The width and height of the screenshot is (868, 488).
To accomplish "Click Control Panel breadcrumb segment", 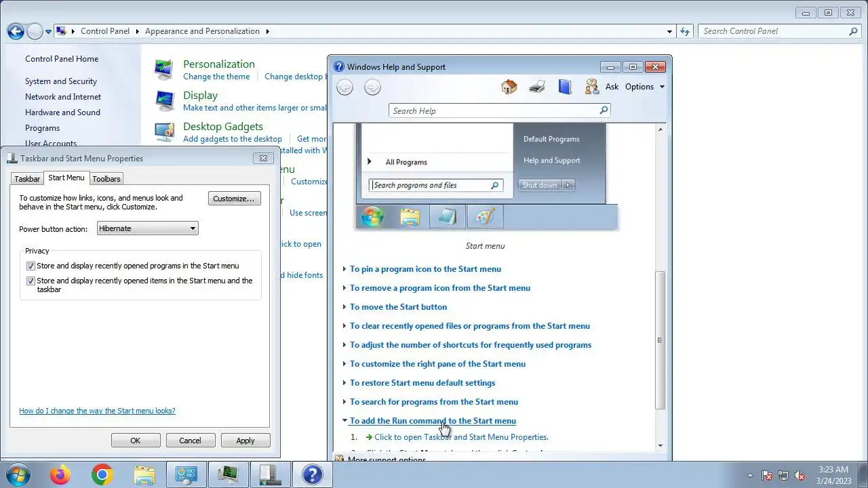I will pos(105,31).
